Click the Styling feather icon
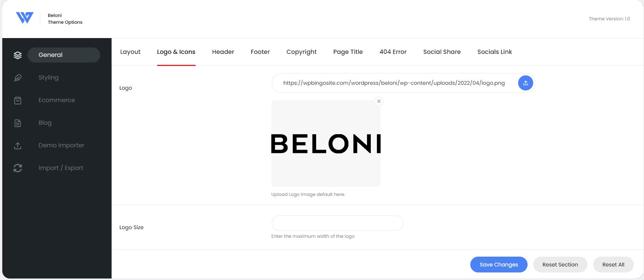The image size is (644, 280). pos(18,78)
